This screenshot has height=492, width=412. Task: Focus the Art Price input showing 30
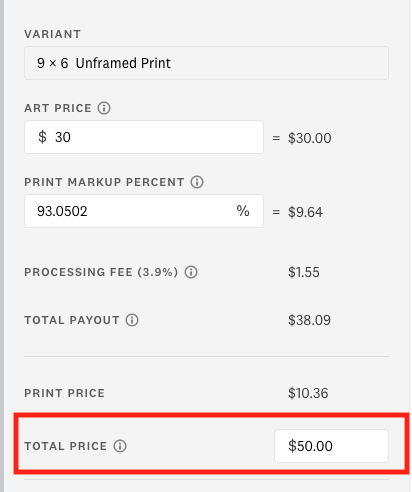144,137
